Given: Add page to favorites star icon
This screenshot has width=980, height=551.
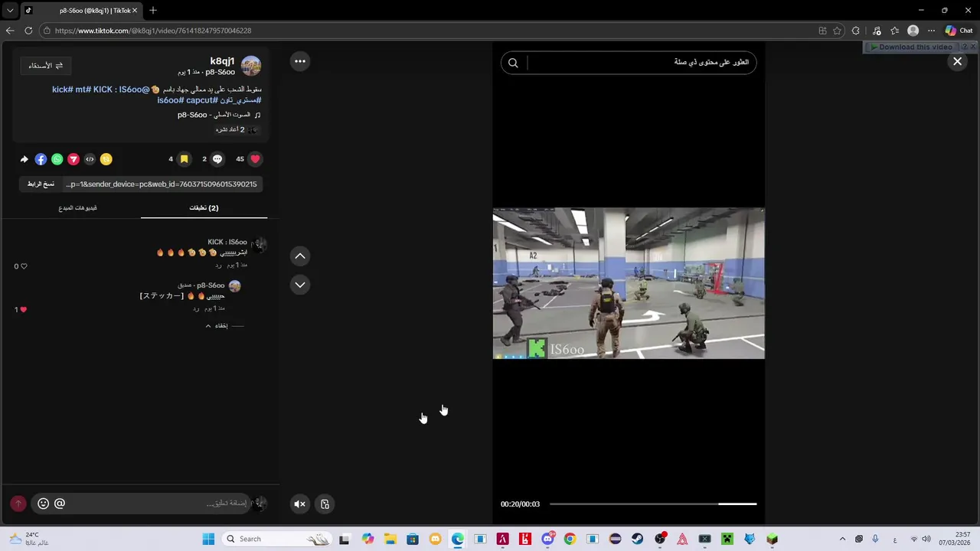Looking at the screenshot, I should click(x=837, y=31).
